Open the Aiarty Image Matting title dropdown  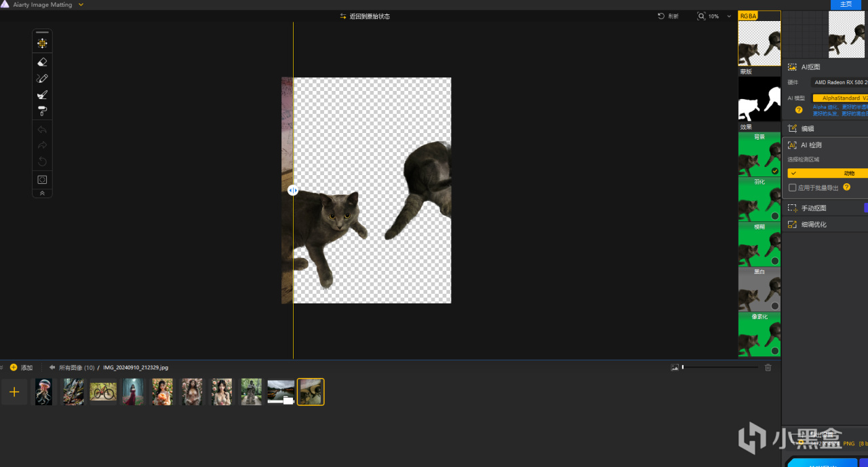[81, 5]
